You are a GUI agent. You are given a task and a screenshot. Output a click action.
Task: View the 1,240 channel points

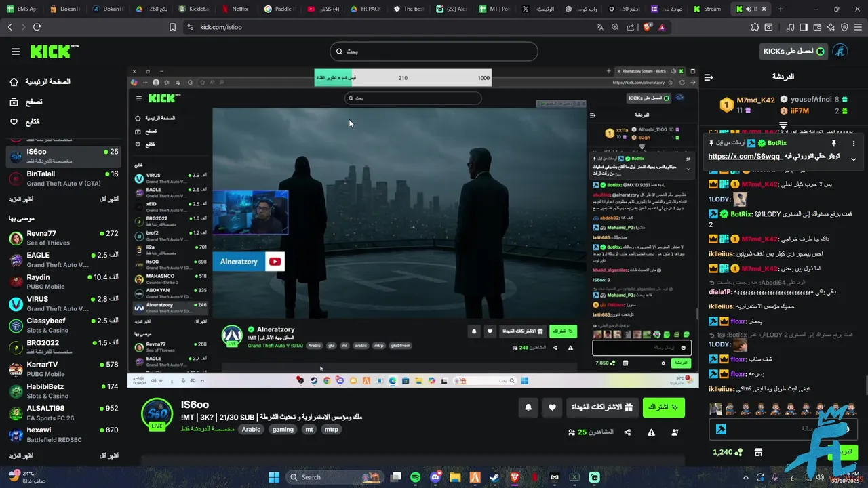point(728,452)
